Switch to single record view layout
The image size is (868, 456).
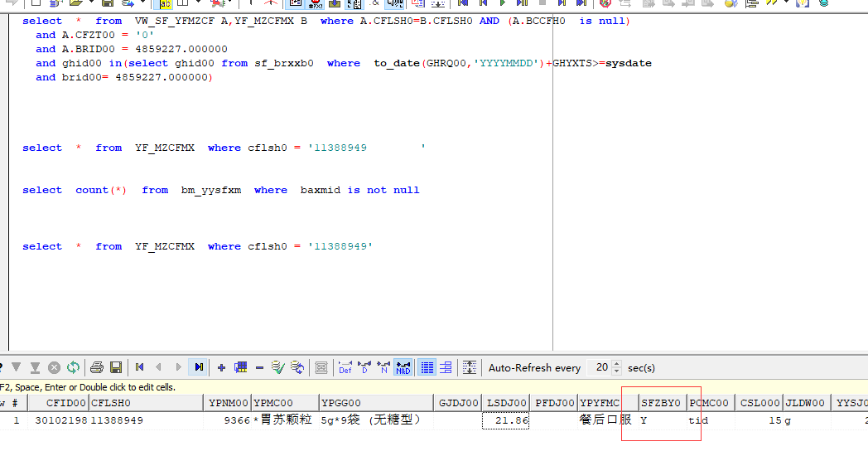pyautogui.click(x=446, y=367)
